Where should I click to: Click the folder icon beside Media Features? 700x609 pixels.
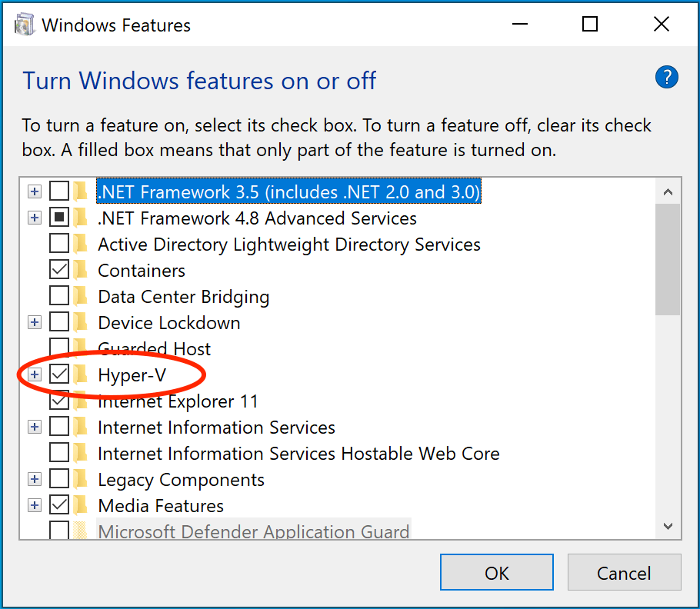tap(80, 505)
